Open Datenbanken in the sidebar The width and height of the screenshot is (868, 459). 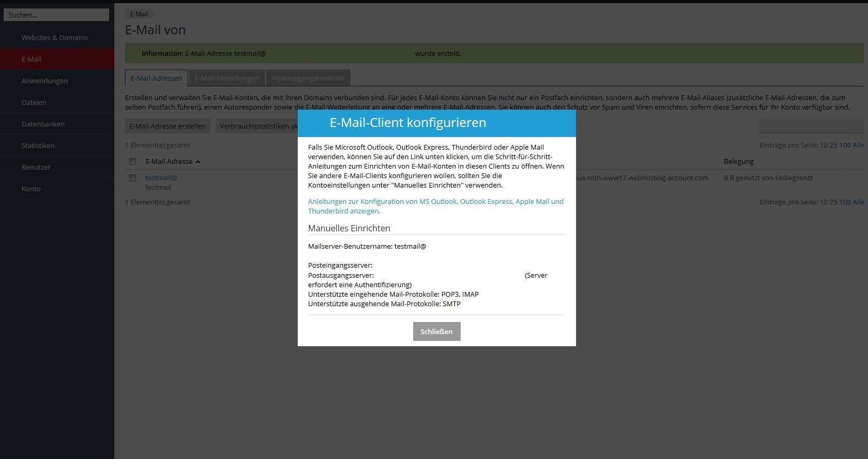click(57, 124)
